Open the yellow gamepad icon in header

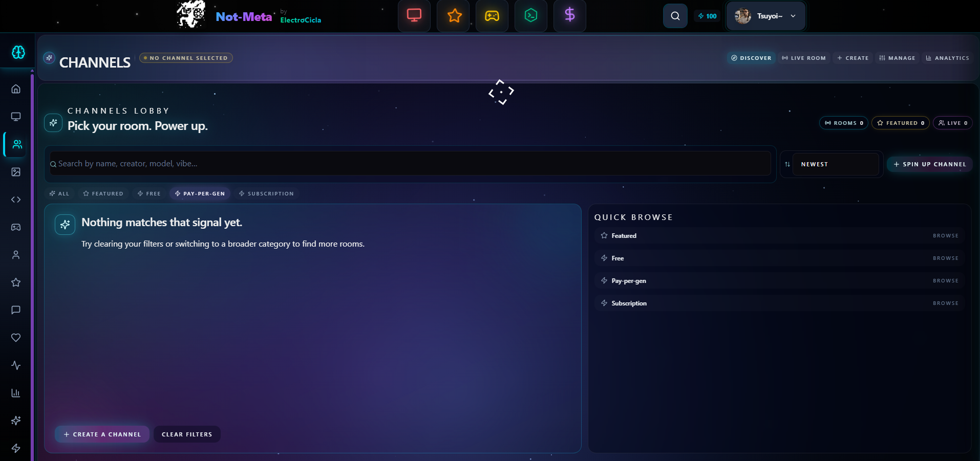pyautogui.click(x=492, y=16)
